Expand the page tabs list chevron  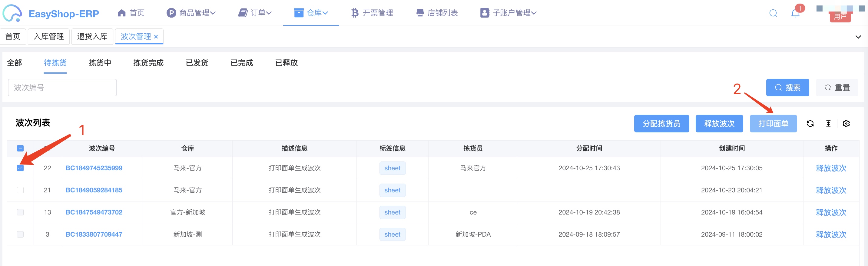(858, 37)
